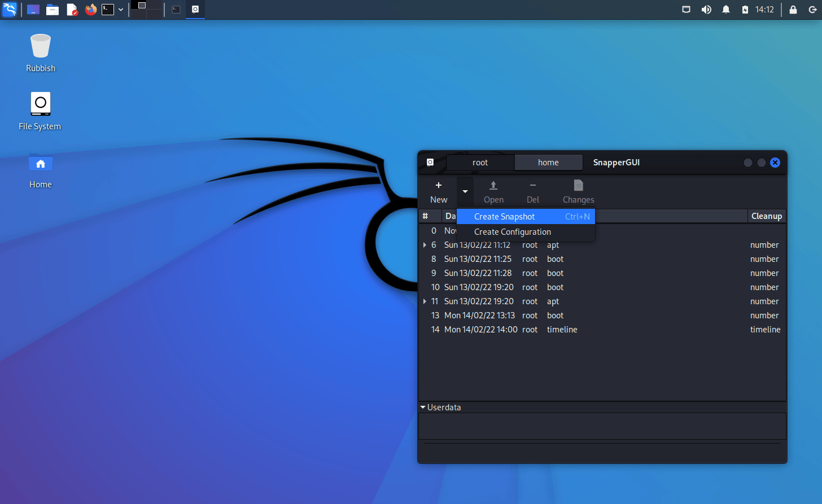Click the notification bell icon
This screenshot has width=822, height=504.
coord(726,10)
